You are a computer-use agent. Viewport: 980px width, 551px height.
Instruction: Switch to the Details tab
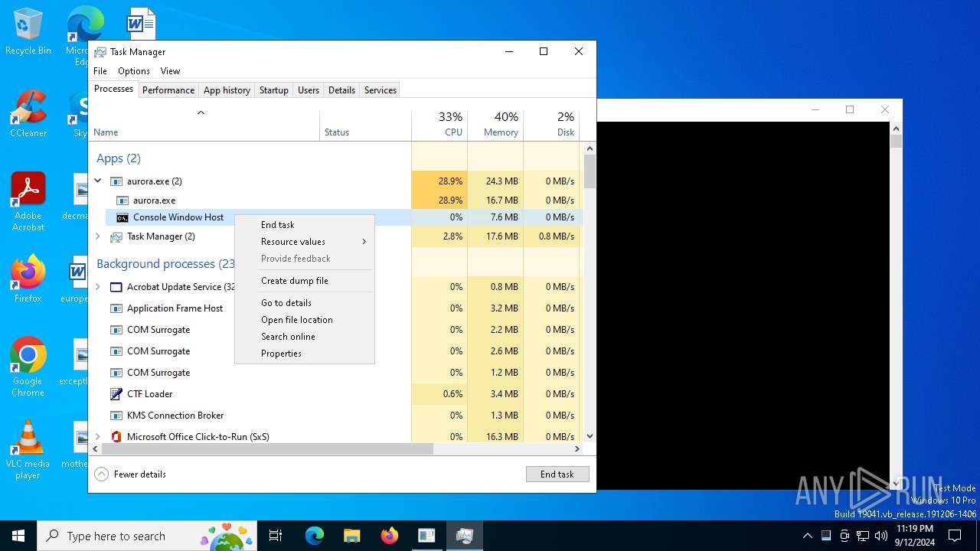tap(341, 90)
